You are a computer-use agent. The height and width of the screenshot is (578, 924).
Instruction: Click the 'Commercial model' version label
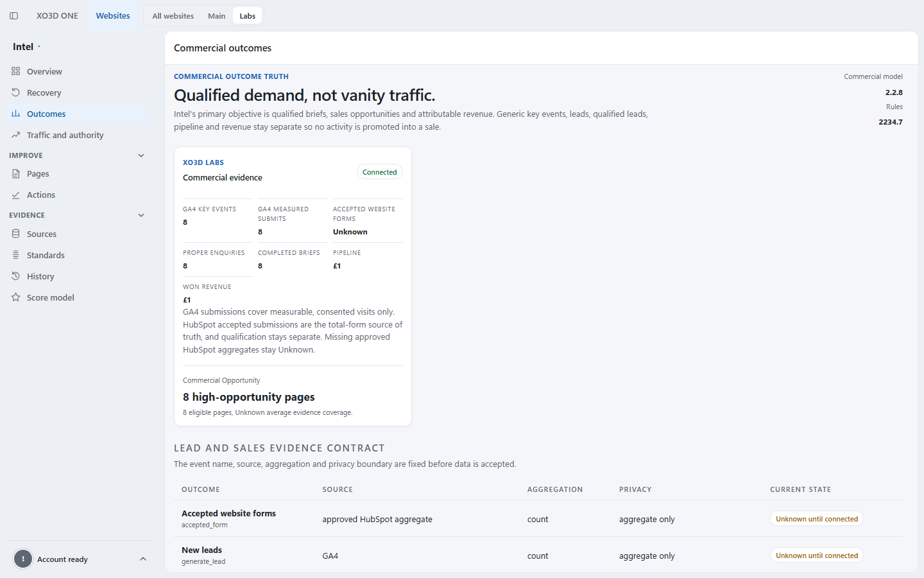(873, 76)
